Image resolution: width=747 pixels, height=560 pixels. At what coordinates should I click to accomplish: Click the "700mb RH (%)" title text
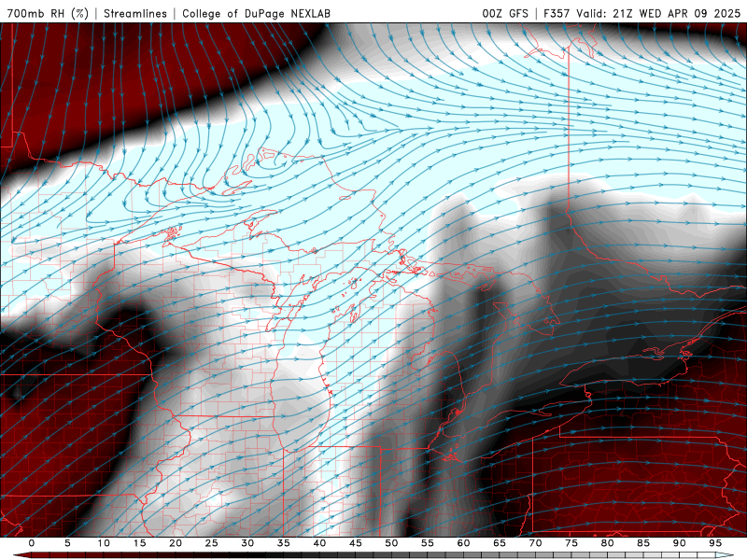tap(49, 13)
